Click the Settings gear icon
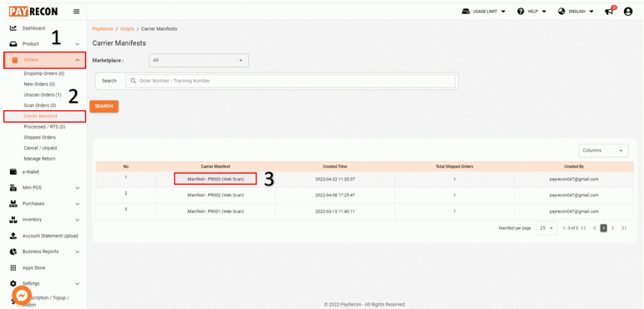Viewport: 644px width, 309px height. tap(13, 284)
